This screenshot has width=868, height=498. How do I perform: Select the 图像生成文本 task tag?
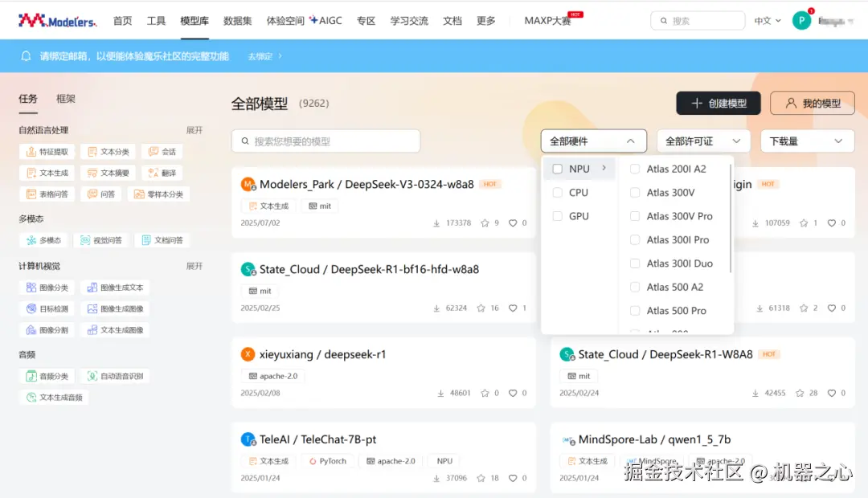click(x=115, y=288)
